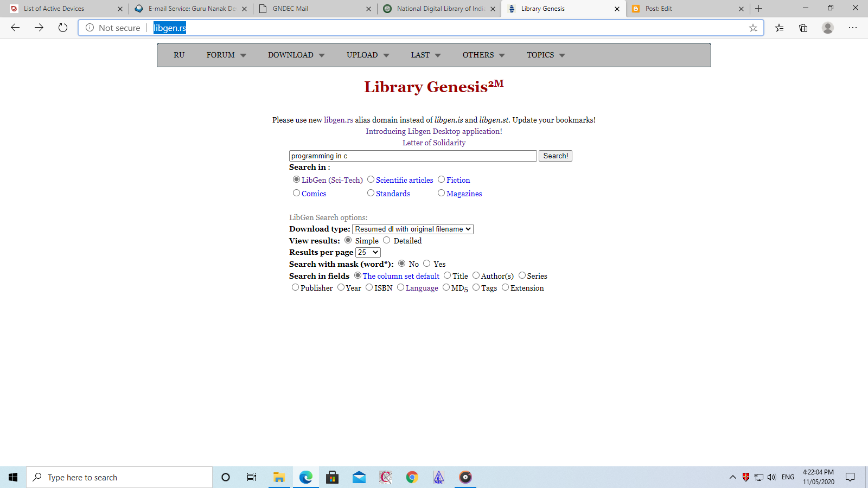Viewport: 868px width, 488px height.
Task: Click the book search text field
Action: [413, 156]
